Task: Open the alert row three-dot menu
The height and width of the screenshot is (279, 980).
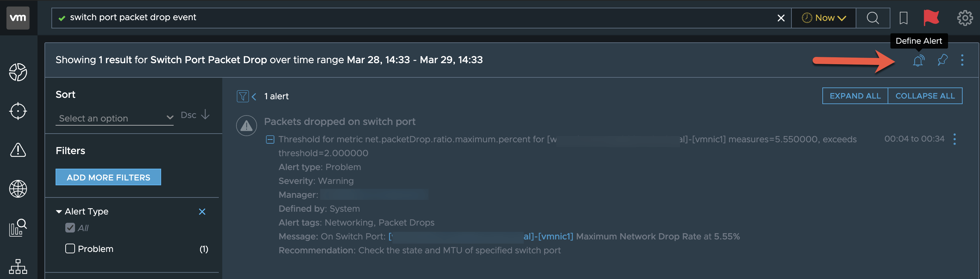Action: click(955, 139)
